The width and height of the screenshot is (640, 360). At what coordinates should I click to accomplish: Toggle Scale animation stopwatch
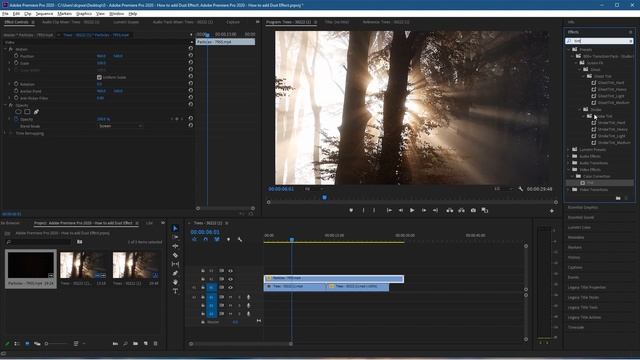point(16,63)
